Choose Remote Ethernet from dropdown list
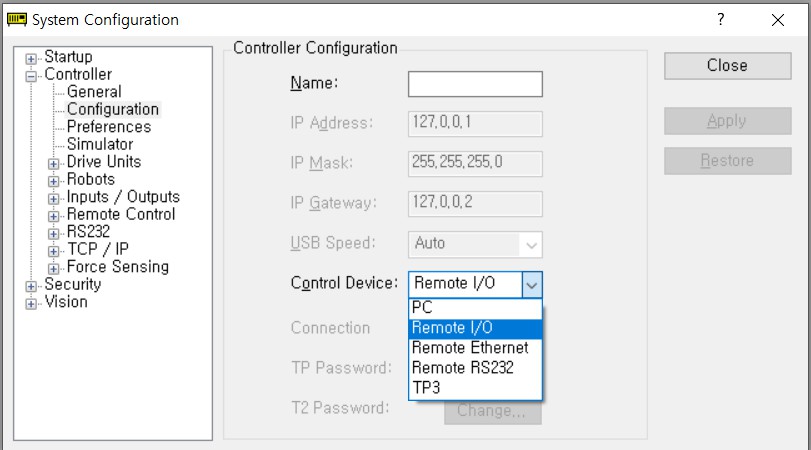 (475, 348)
